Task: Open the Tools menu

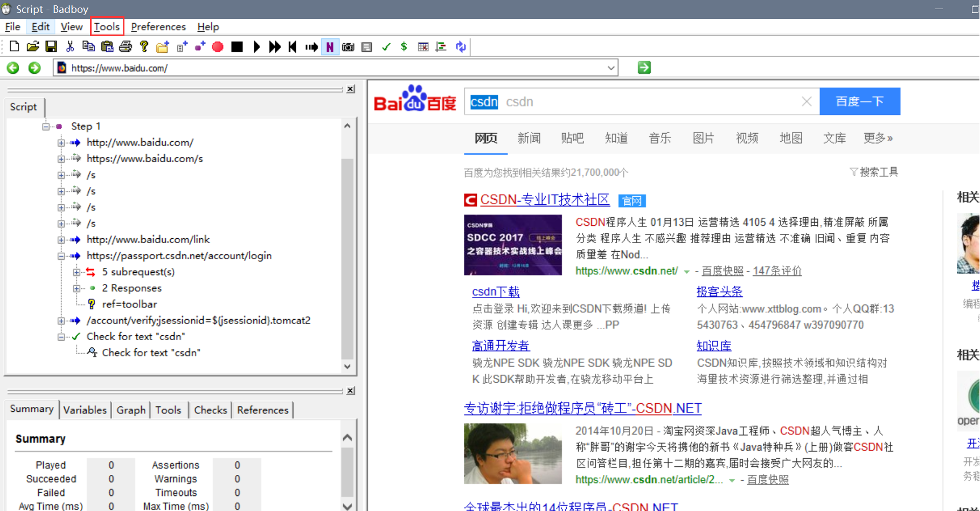Action: click(107, 27)
